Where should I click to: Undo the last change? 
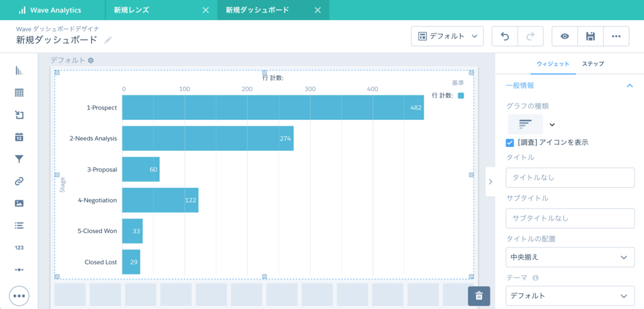coord(505,36)
